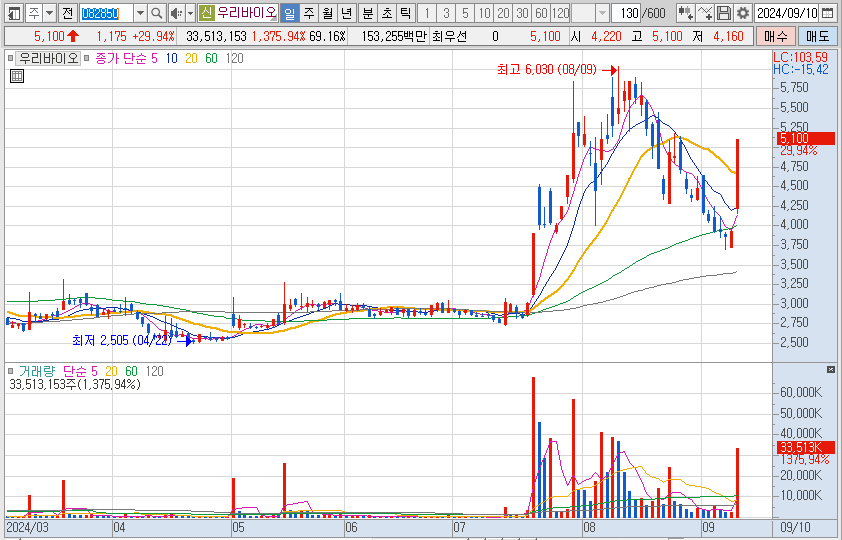This screenshot has height=540, width=842.
Task: Expand the stock code history dropdown
Action: 140,13
